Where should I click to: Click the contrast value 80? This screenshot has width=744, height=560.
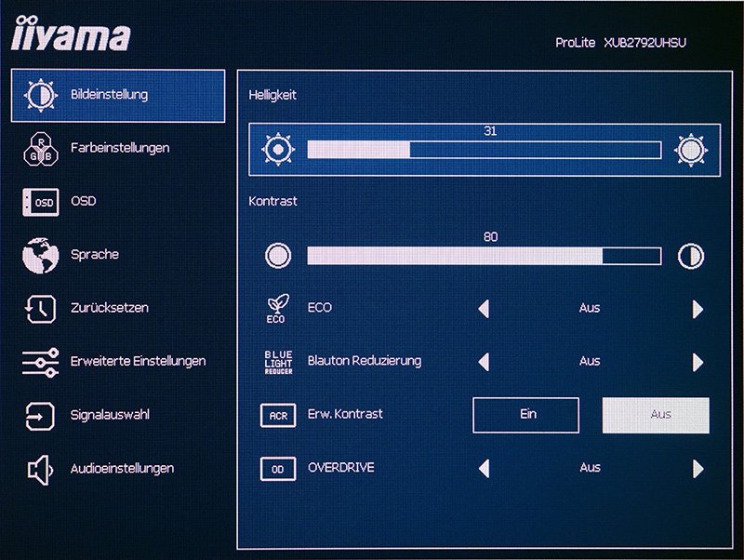click(x=491, y=237)
